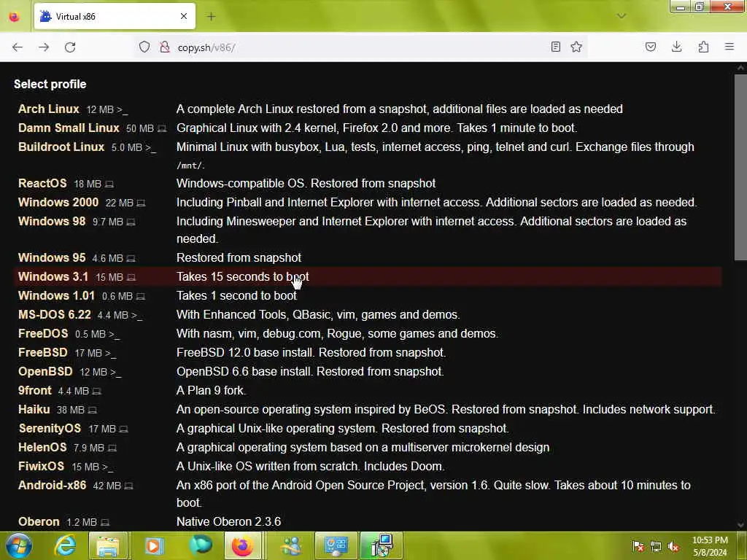The image size is (747, 560).
Task: Click the 'Select profile' heading
Action: 50,85
